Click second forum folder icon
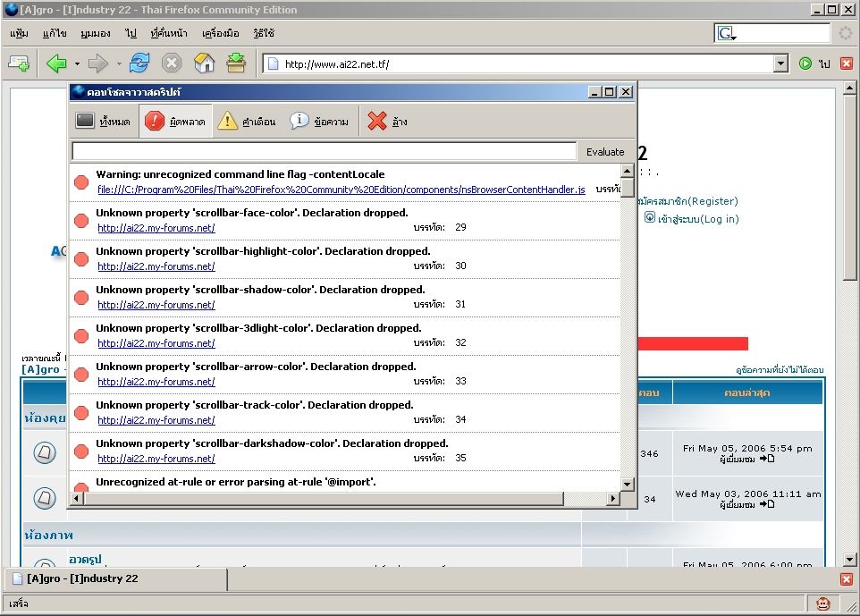Image resolution: width=860 pixels, height=616 pixels. [45, 498]
